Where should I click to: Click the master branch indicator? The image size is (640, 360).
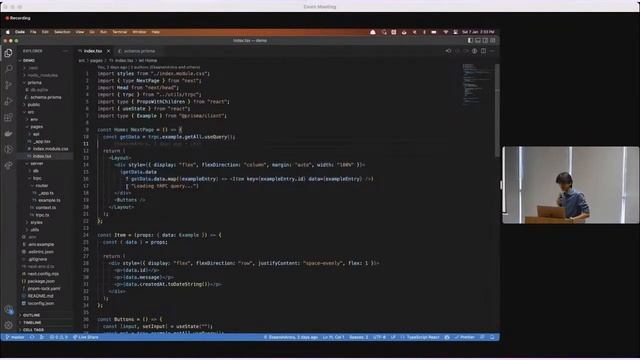[x=15, y=338]
